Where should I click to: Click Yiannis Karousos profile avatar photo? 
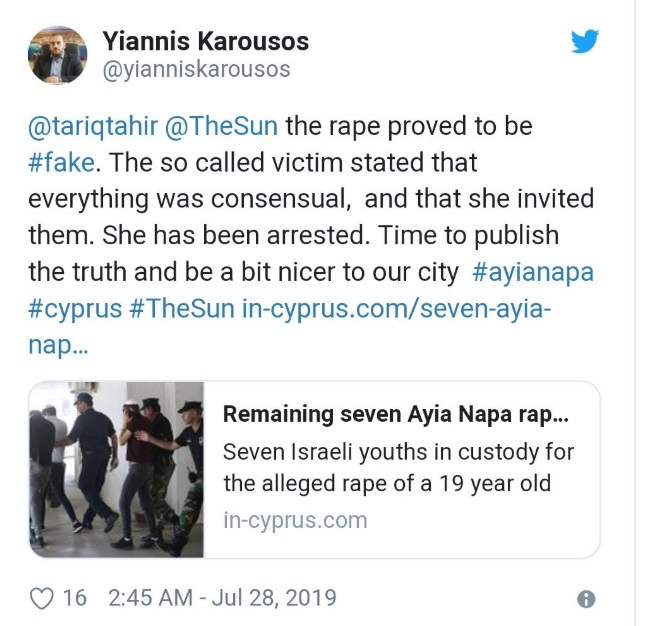tap(57, 56)
